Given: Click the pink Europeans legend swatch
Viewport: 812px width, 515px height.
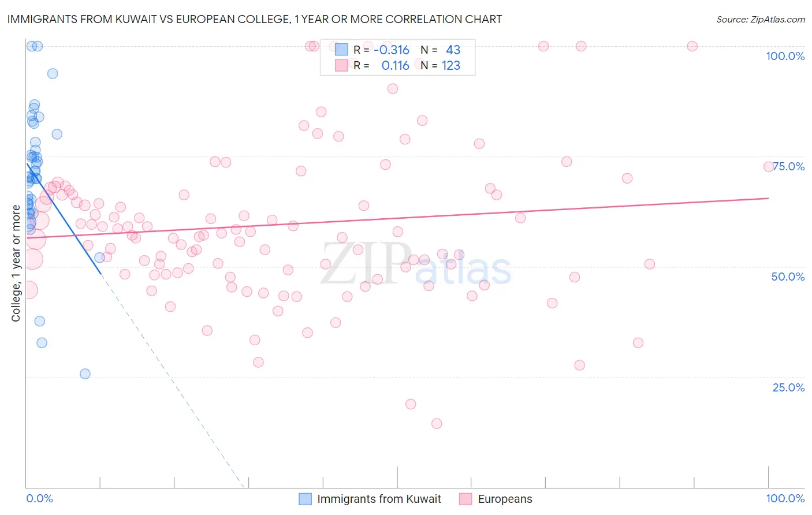Looking at the screenshot, I should [x=465, y=499].
